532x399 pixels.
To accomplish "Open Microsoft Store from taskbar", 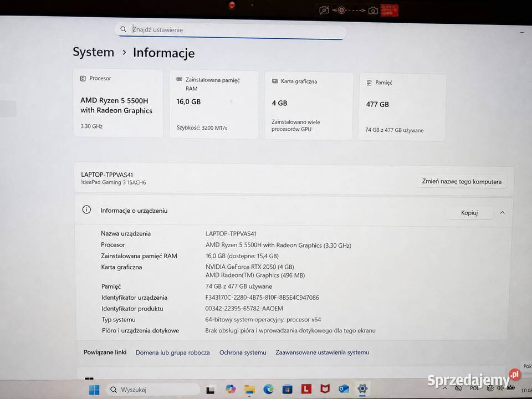I will pyautogui.click(x=287, y=389).
